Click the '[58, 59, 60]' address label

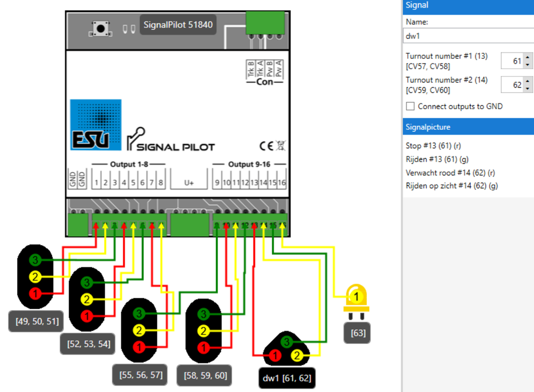point(205,375)
